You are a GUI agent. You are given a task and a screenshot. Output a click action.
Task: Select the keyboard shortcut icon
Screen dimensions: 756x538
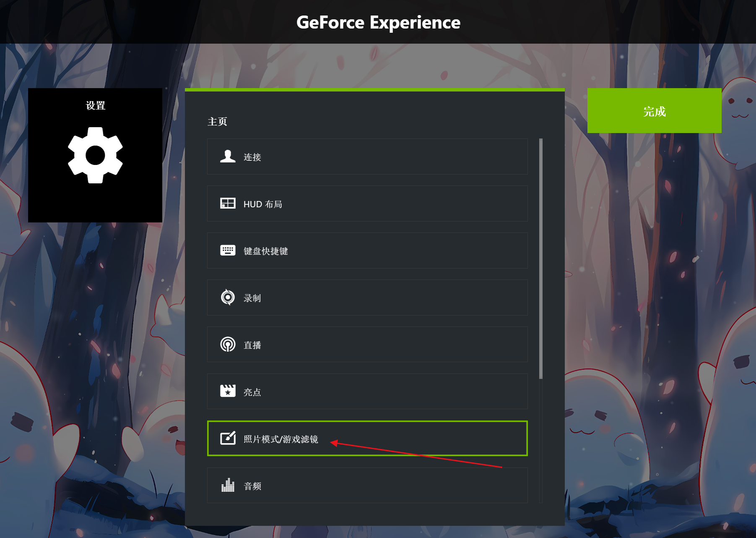pos(228,251)
